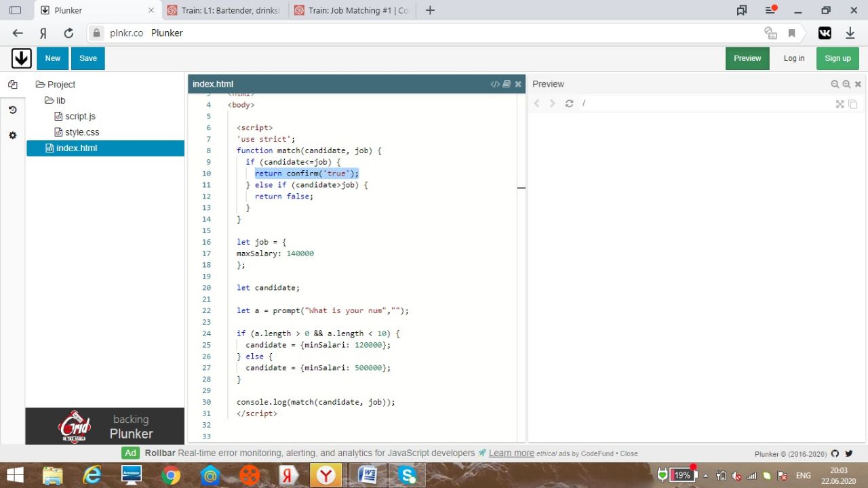Open a new browser tab
Screen dimensions: 868x488
(429, 10)
